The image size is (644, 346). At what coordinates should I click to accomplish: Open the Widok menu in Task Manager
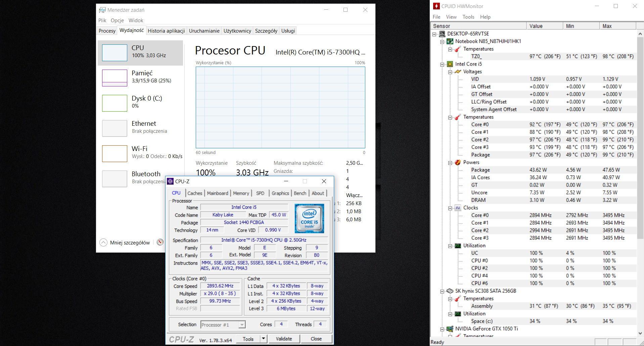136,21
